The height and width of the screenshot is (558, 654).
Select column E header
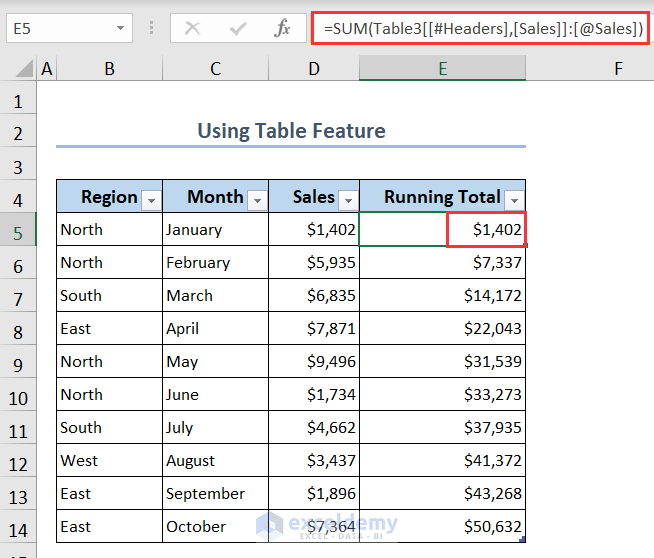click(442, 68)
